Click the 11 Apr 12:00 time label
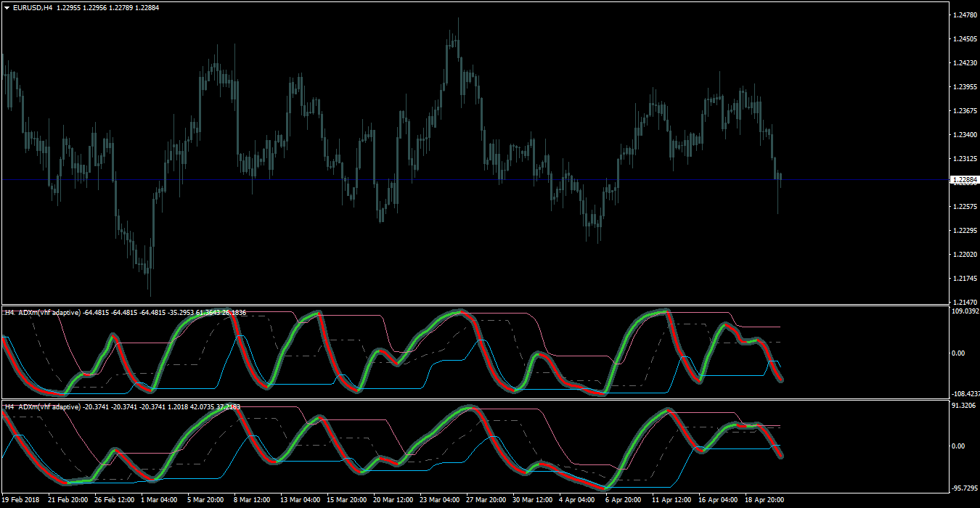This screenshot has height=508, width=980. [x=672, y=500]
